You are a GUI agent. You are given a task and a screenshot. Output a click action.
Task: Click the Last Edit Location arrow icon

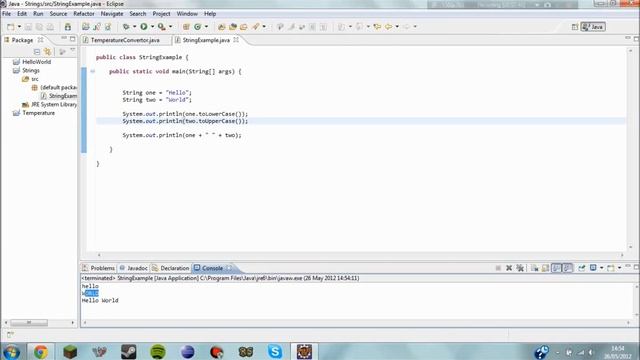[377, 27]
